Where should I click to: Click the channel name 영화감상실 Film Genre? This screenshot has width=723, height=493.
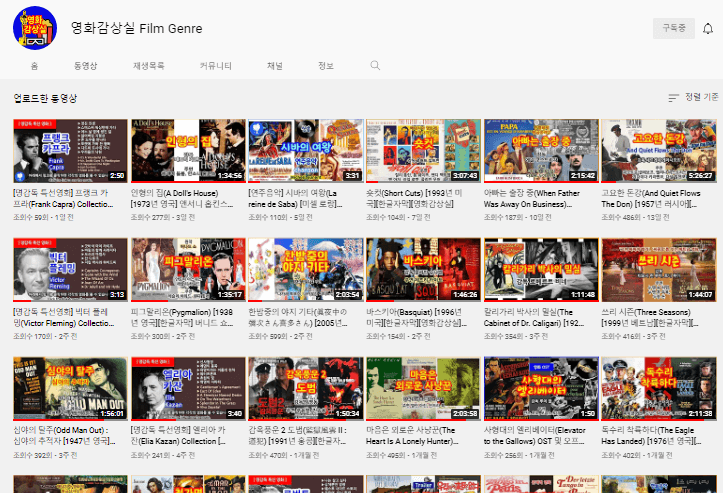[136, 28]
